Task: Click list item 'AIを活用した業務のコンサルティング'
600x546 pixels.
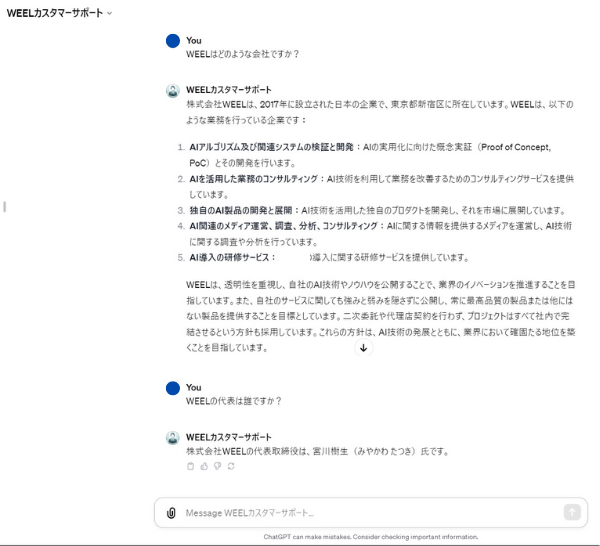Action: coord(253,179)
